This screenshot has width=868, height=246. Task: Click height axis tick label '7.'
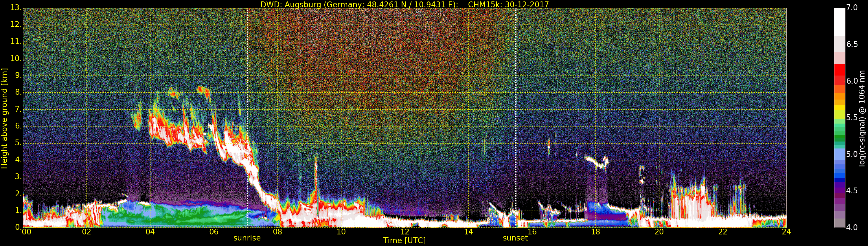click(18, 109)
